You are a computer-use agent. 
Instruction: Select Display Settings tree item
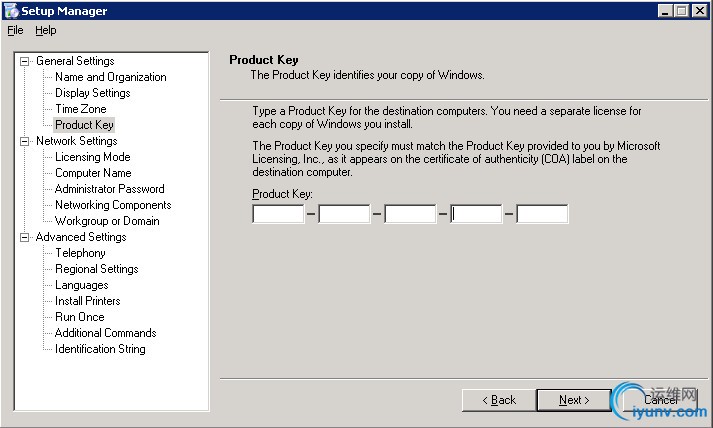click(x=92, y=93)
